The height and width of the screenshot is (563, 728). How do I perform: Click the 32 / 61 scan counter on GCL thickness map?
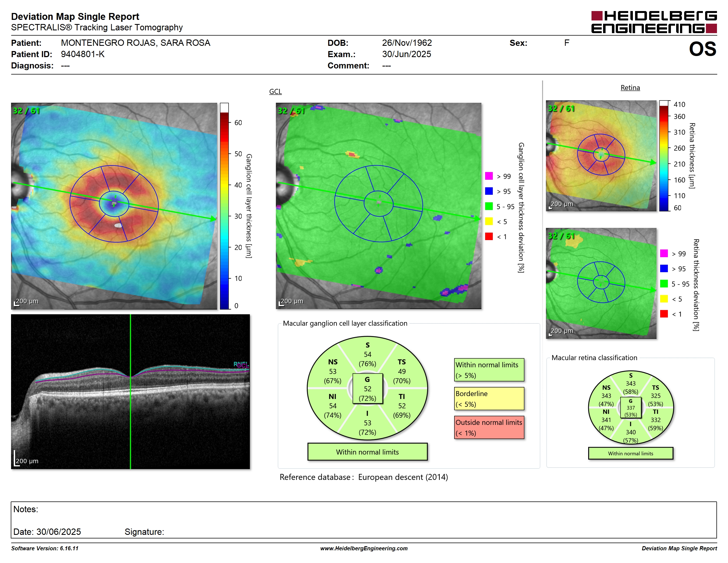(26, 110)
